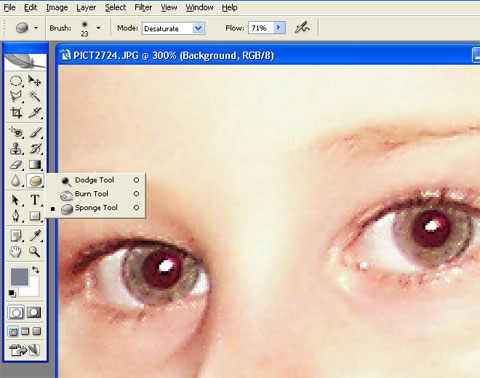Switch to Standard Screen Mode
This screenshot has width=480, height=378.
(x=13, y=332)
